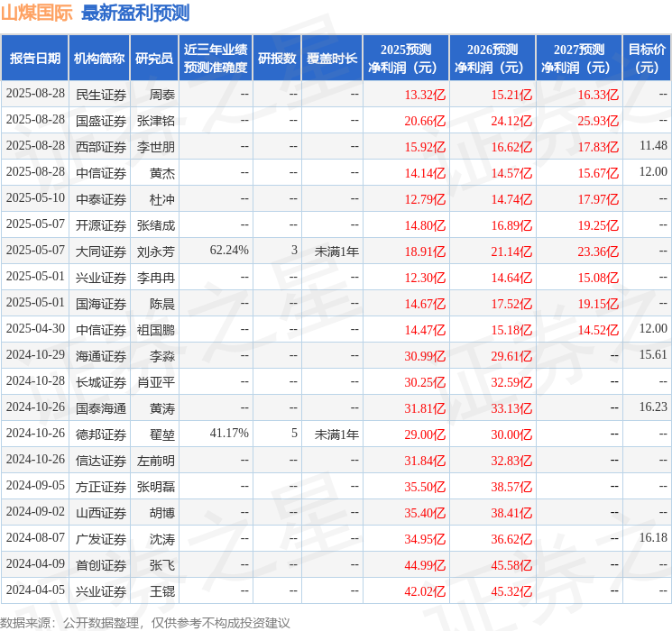Viewport: 672px width, 631px height.
Task: Click the 近三年业绩预测准确度 header
Action: point(216,59)
